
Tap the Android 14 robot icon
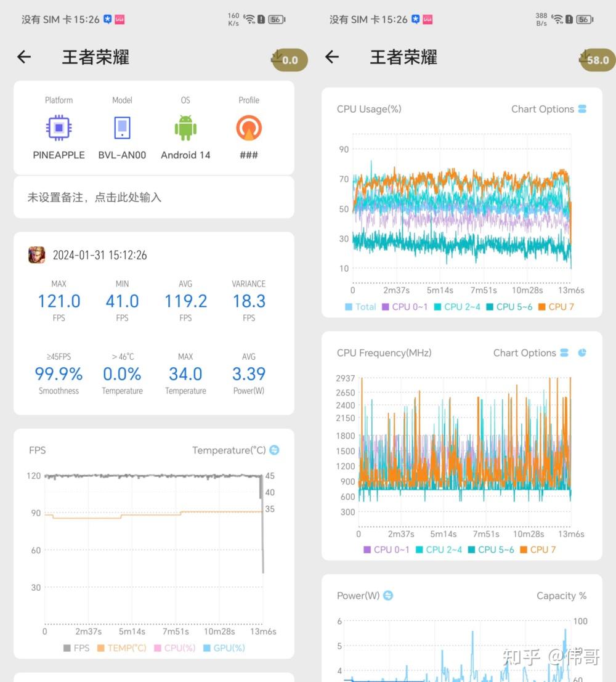click(185, 127)
